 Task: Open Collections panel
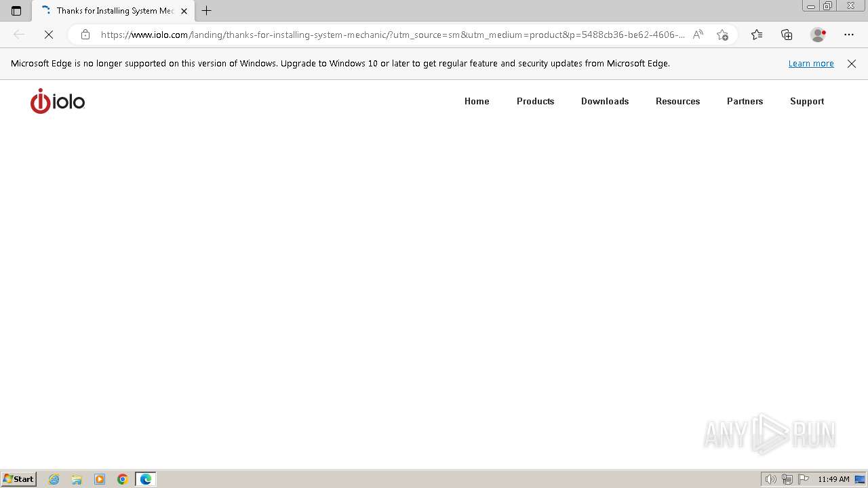(x=787, y=35)
